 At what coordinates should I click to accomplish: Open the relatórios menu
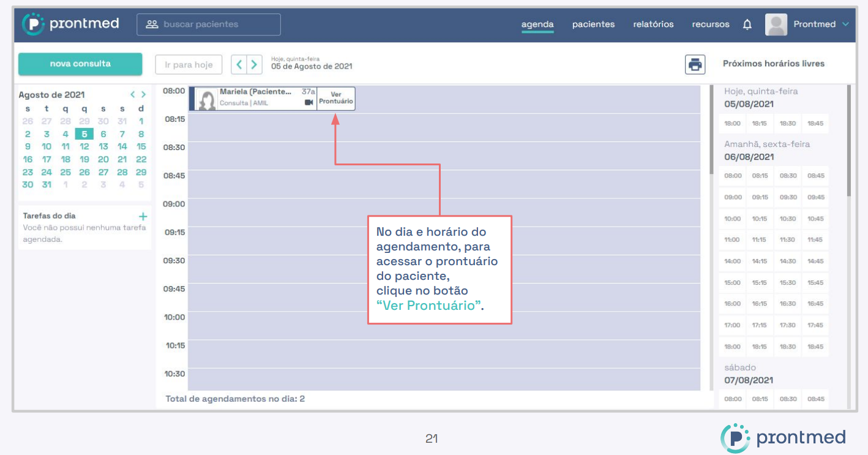click(653, 24)
